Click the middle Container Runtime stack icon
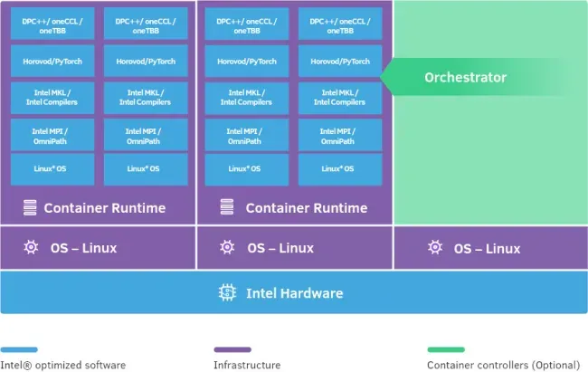588x372 pixels. (x=227, y=207)
